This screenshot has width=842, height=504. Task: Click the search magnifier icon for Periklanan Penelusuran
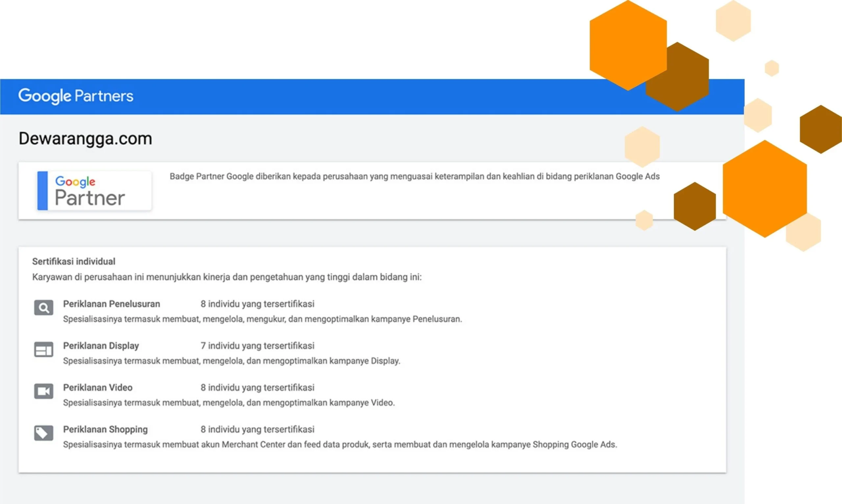point(43,308)
